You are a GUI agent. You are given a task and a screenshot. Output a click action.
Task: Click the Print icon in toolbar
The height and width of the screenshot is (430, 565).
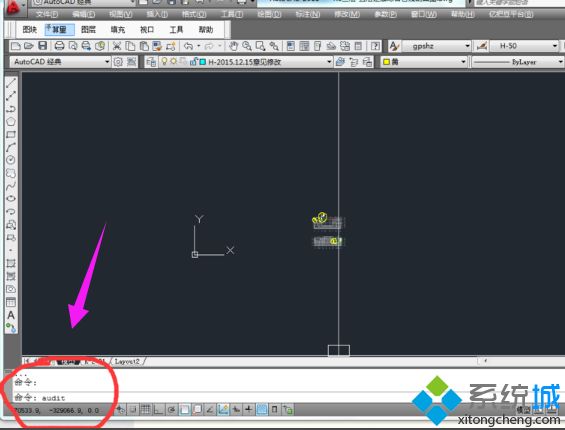(x=59, y=46)
